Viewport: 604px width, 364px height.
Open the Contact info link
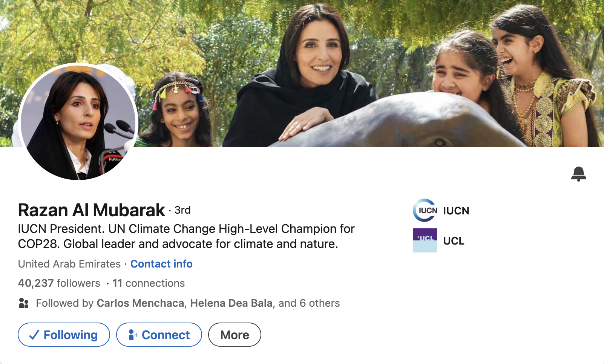pyautogui.click(x=161, y=264)
